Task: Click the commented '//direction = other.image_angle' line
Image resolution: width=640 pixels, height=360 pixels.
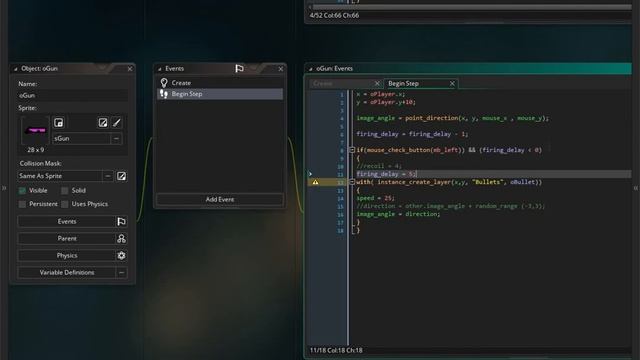Action: pyautogui.click(x=451, y=206)
